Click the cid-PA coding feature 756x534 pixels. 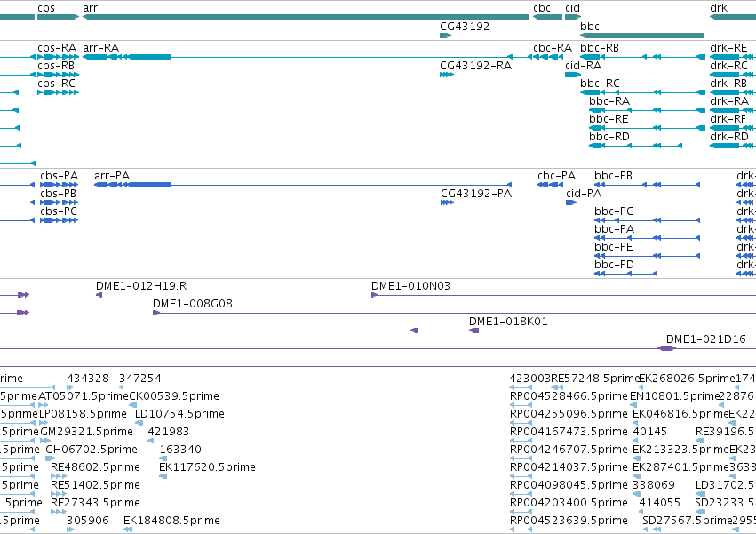pyautogui.click(x=571, y=203)
